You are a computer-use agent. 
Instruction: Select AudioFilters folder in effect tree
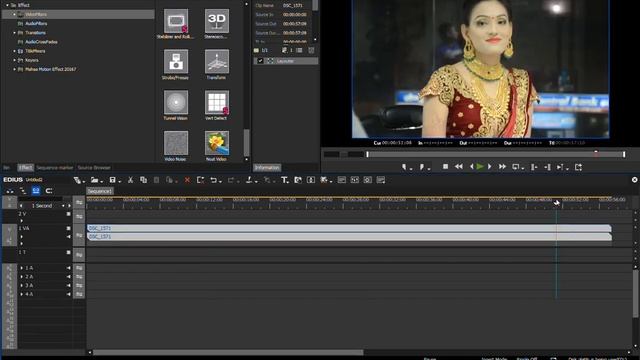pyautogui.click(x=36, y=24)
